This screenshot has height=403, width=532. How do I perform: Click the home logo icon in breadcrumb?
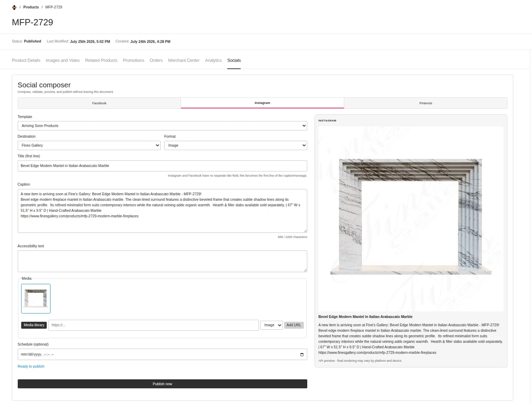point(14,7)
